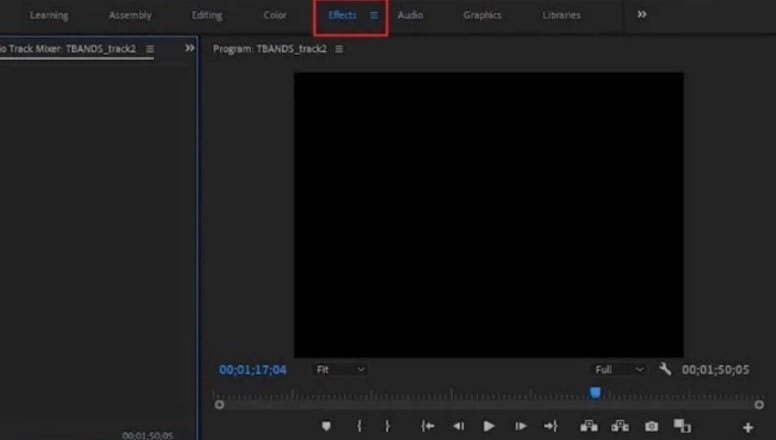The image size is (776, 440).
Task: Click the blue playhead on the scrub bar
Action: coord(595,393)
